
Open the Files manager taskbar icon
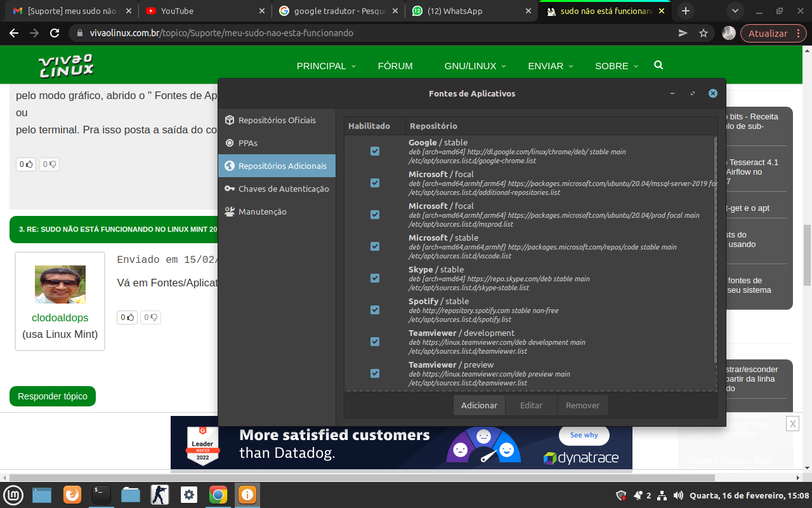pos(131,495)
